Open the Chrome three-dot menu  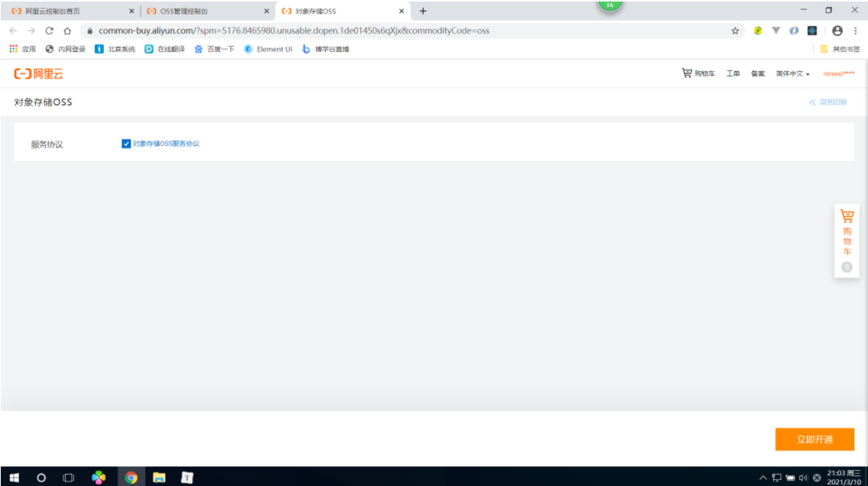(x=855, y=31)
